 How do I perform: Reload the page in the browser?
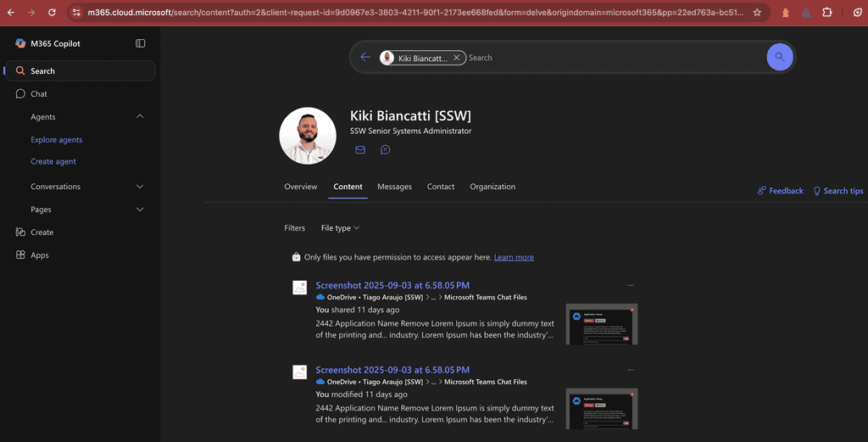coord(53,13)
